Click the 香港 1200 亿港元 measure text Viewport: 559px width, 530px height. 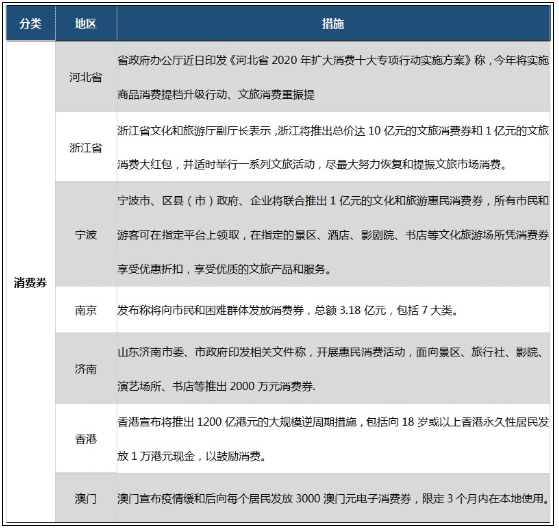tap(333, 438)
